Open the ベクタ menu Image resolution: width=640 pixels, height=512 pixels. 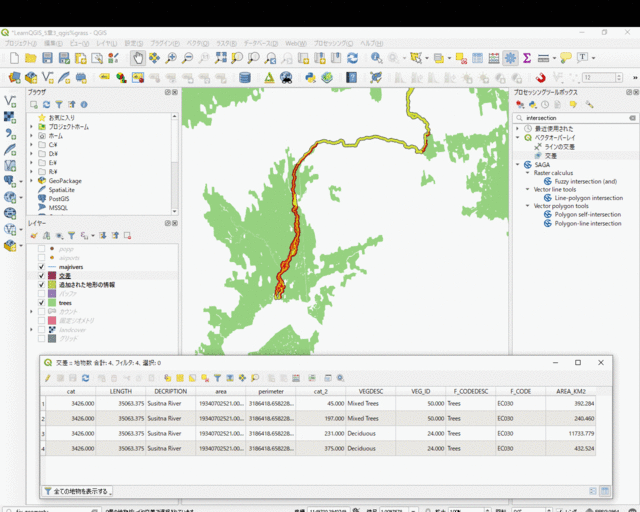click(198, 43)
